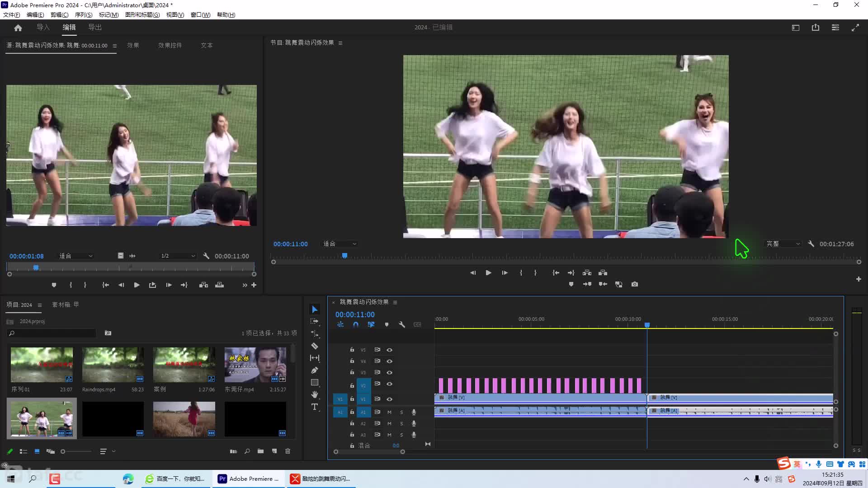Open the Quick Export share icon

(x=816, y=28)
